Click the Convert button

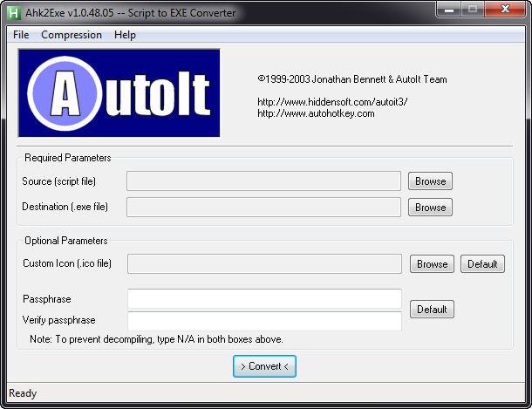click(x=264, y=366)
